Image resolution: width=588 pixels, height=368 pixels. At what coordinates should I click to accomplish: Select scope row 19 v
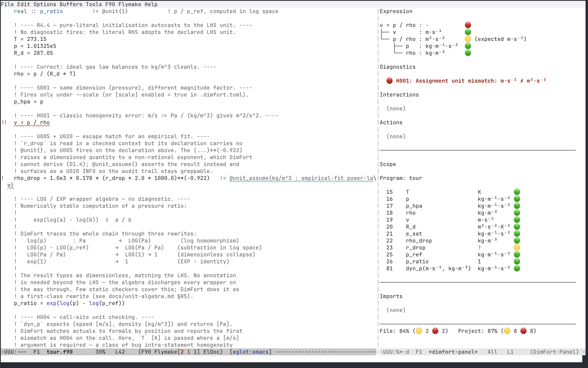pos(453,220)
